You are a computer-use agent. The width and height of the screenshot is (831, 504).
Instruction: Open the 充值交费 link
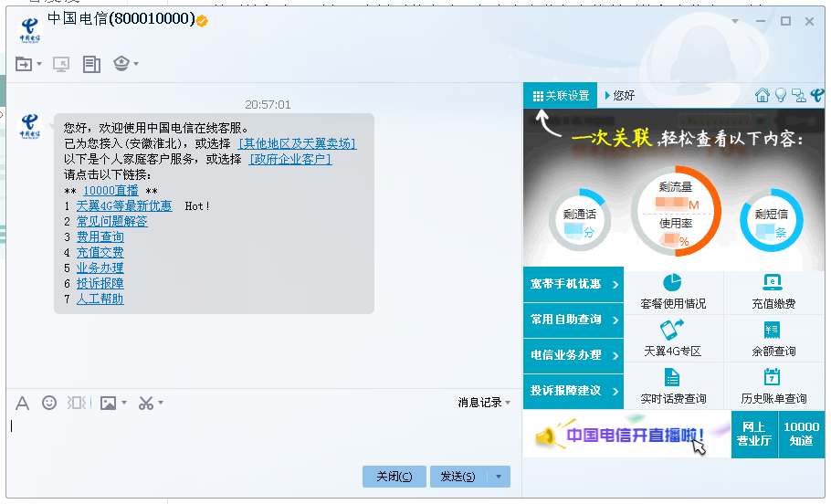(100, 252)
